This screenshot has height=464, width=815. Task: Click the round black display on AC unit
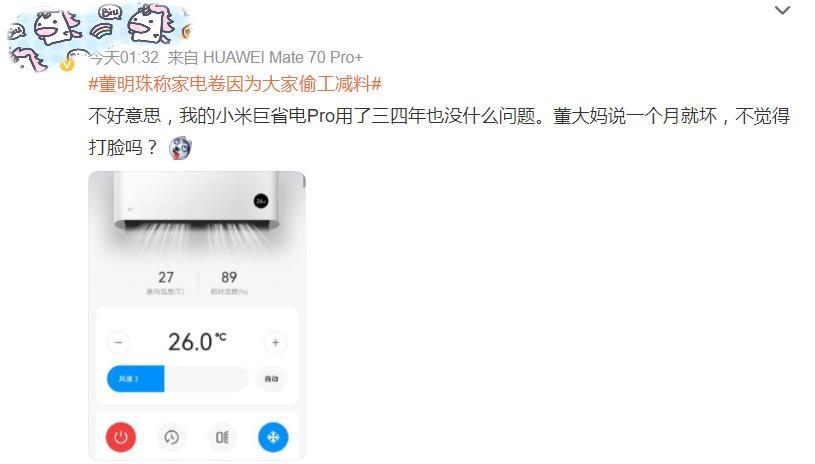coord(261,201)
